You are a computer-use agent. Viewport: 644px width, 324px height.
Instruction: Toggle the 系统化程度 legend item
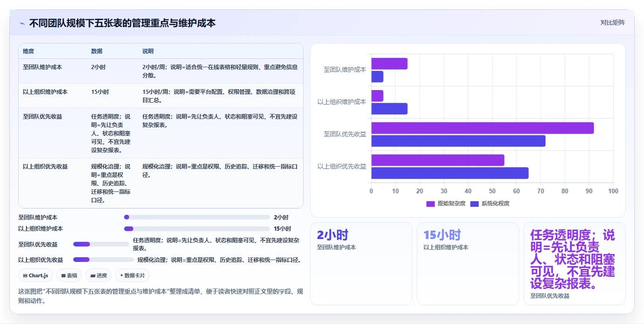490,204
